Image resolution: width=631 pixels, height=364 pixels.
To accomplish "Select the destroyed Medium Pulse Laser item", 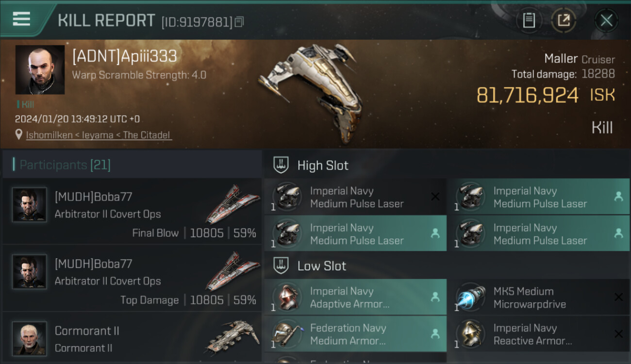I will point(355,197).
